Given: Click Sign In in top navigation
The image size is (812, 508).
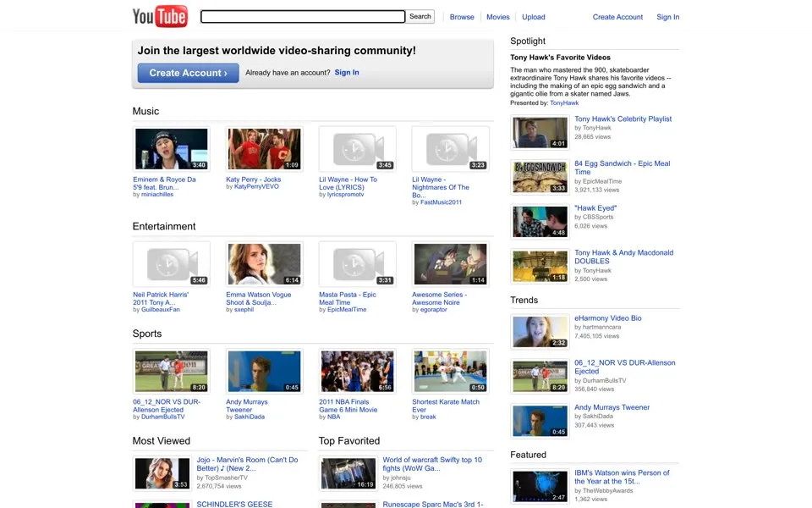Looking at the screenshot, I should point(667,17).
